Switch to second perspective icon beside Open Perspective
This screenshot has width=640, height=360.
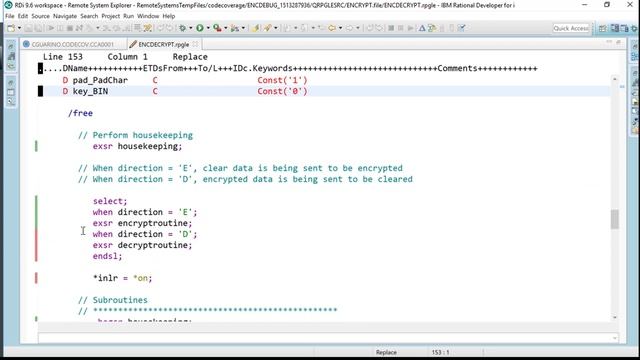click(x=615, y=28)
